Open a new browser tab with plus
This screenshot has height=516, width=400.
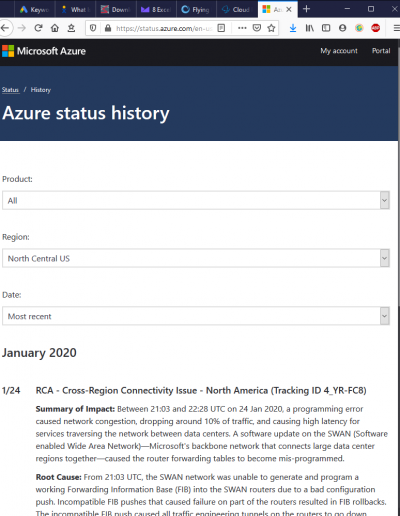(306, 9)
